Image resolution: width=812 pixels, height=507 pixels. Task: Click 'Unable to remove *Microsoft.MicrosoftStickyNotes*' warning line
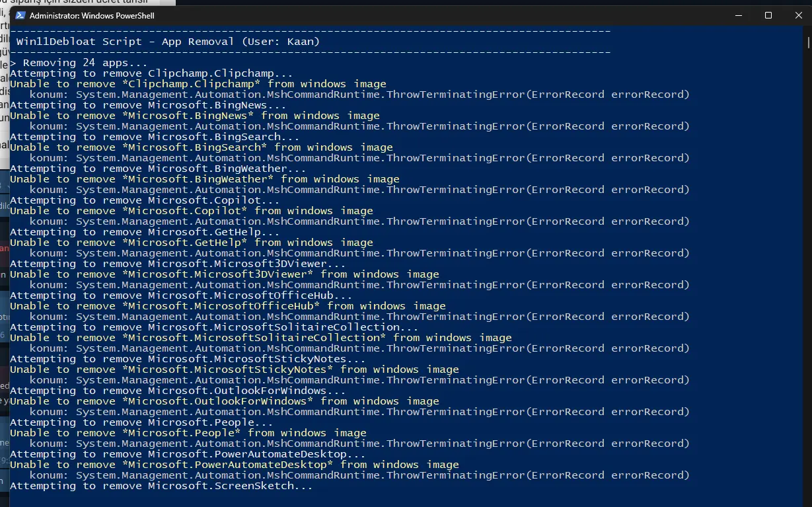pyautogui.click(x=235, y=370)
